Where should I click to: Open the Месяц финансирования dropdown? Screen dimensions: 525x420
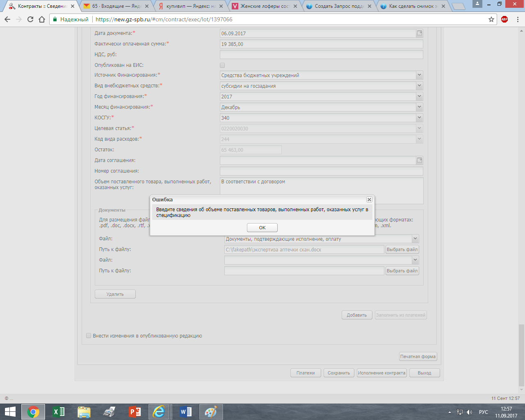tap(419, 107)
